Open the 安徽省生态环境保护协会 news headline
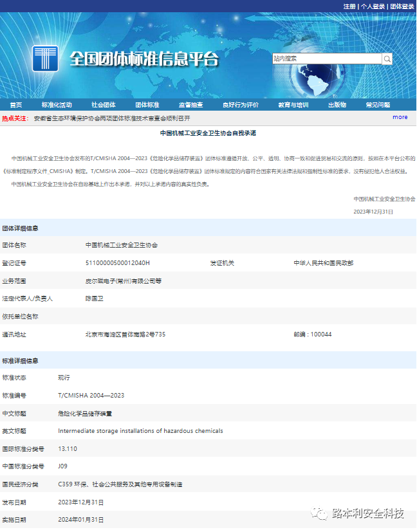This screenshot has width=417, height=532. pos(112,118)
